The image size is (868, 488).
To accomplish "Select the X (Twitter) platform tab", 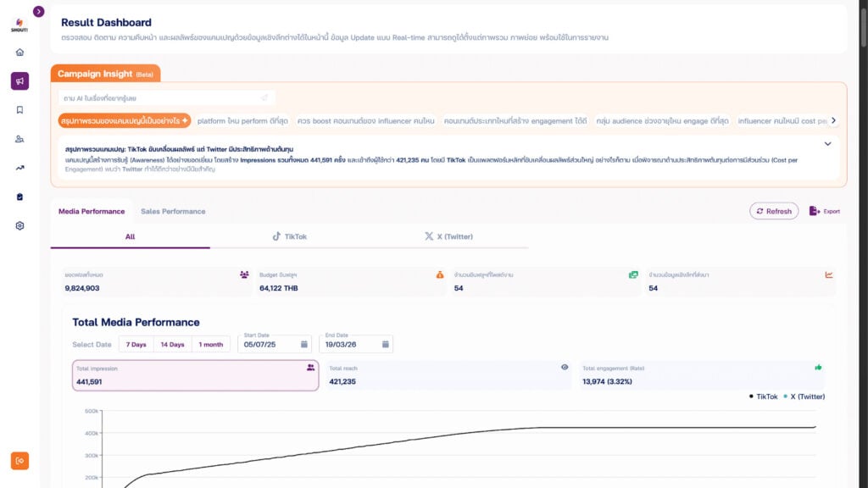I will (x=449, y=237).
